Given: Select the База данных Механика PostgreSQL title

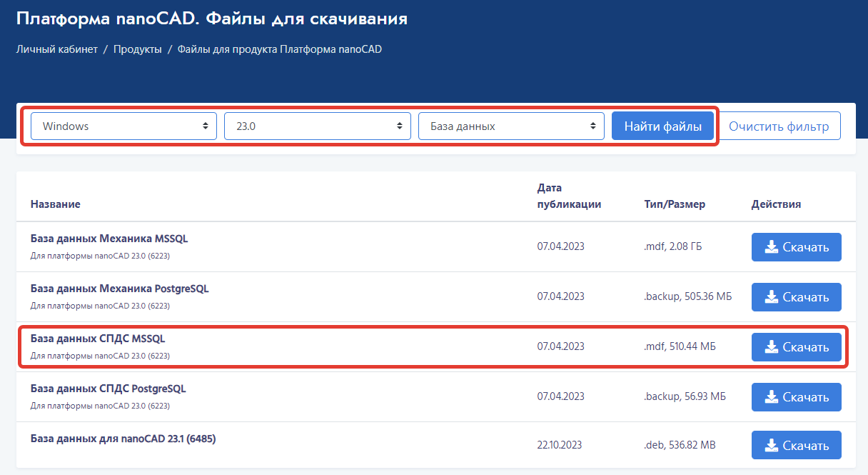Looking at the screenshot, I should (x=119, y=289).
